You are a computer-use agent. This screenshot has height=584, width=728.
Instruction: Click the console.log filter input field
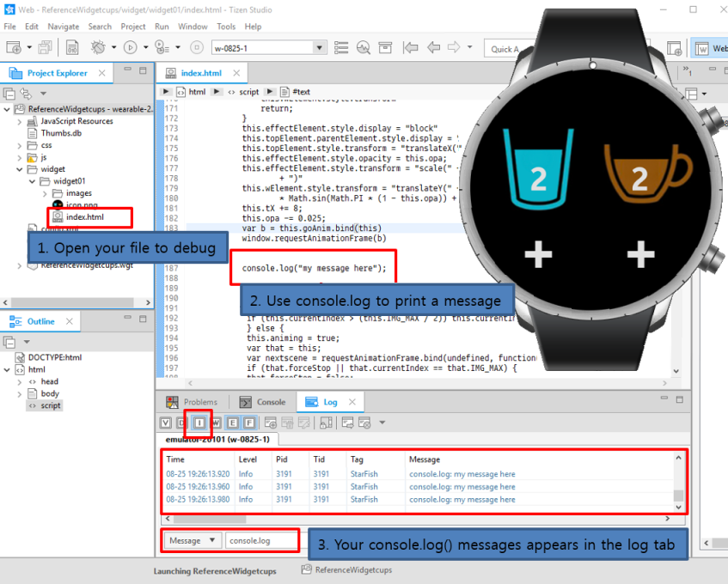point(260,540)
